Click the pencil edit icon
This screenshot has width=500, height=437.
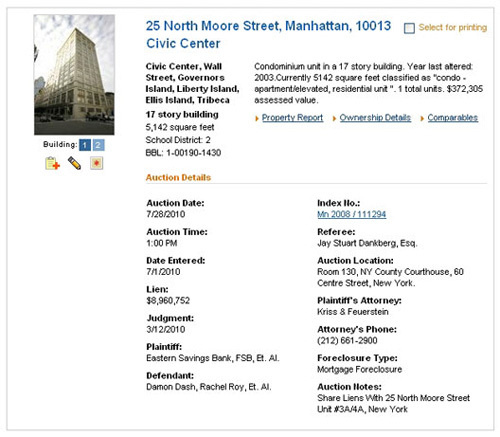click(x=74, y=163)
